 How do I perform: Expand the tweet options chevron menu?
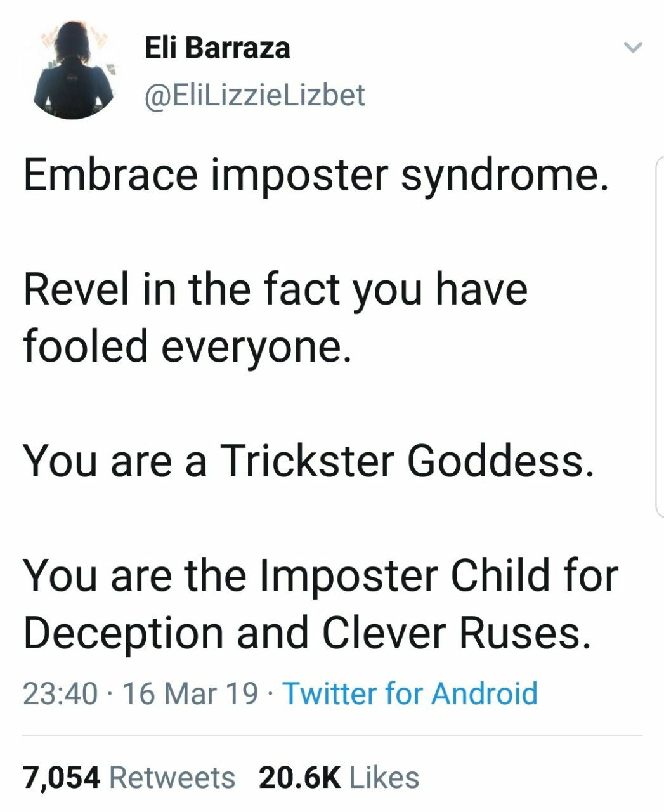633,48
